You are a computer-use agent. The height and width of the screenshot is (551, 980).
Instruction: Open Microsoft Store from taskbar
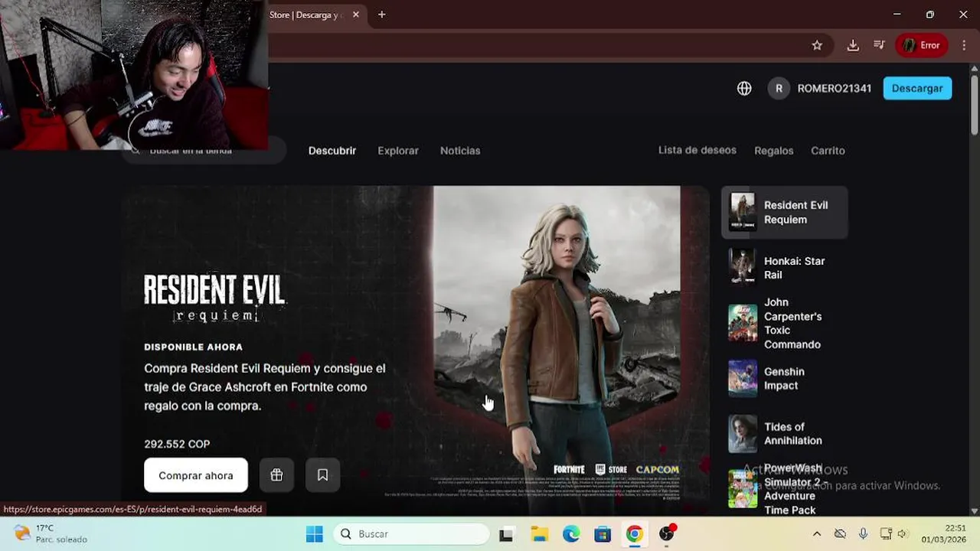click(603, 534)
